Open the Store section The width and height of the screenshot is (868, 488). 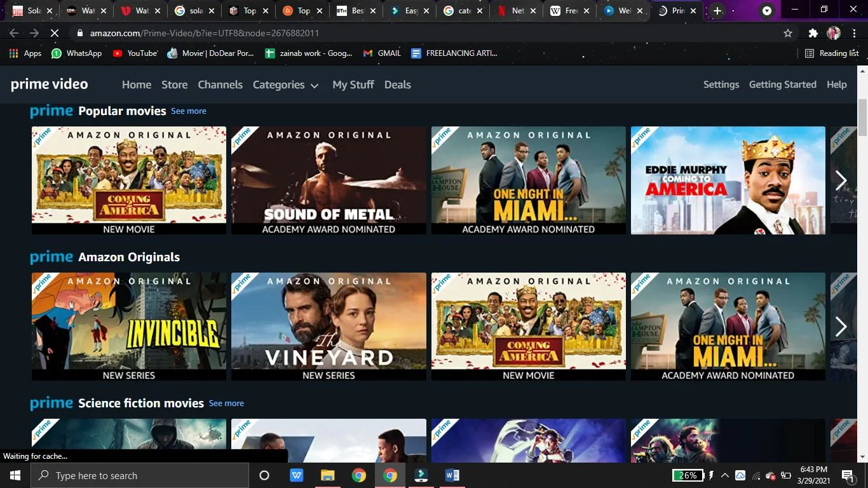[x=175, y=85]
